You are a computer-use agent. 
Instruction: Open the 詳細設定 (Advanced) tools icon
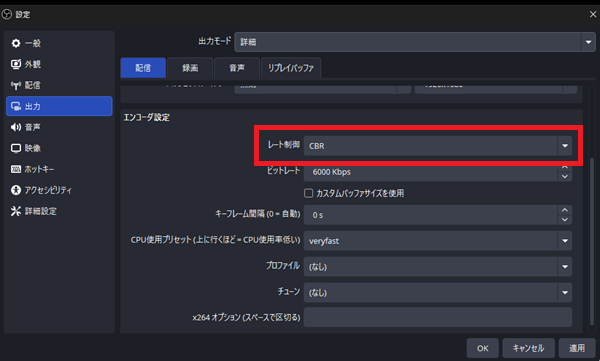click(16, 211)
